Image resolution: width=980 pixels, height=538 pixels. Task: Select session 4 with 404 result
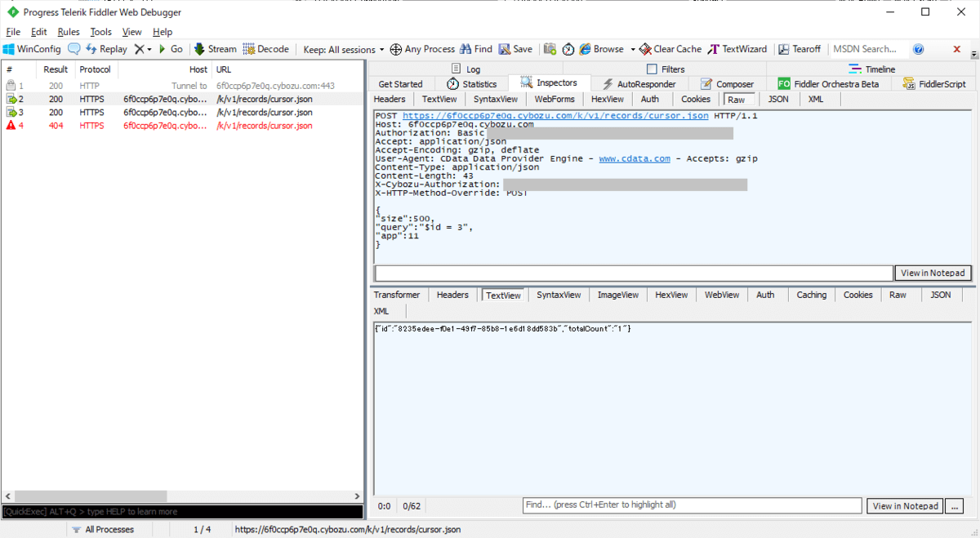point(163,126)
